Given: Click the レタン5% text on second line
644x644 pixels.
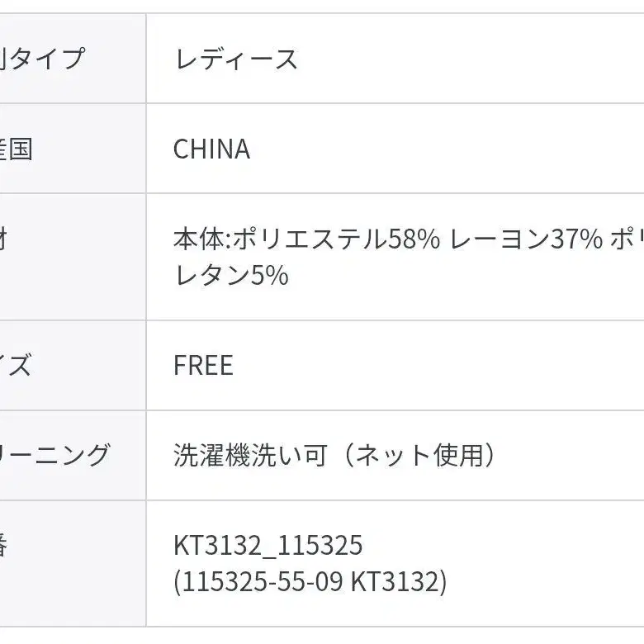Looking at the screenshot, I should pyautogui.click(x=231, y=275).
